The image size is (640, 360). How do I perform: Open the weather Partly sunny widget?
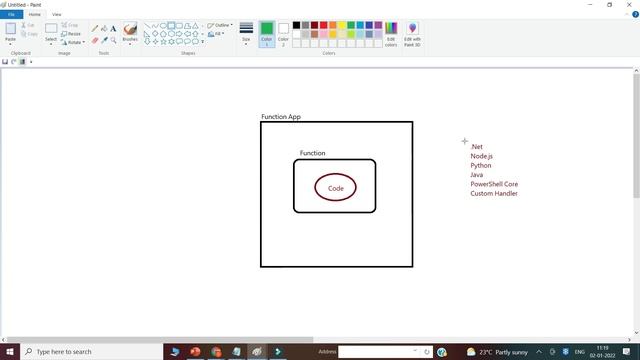pos(497,352)
